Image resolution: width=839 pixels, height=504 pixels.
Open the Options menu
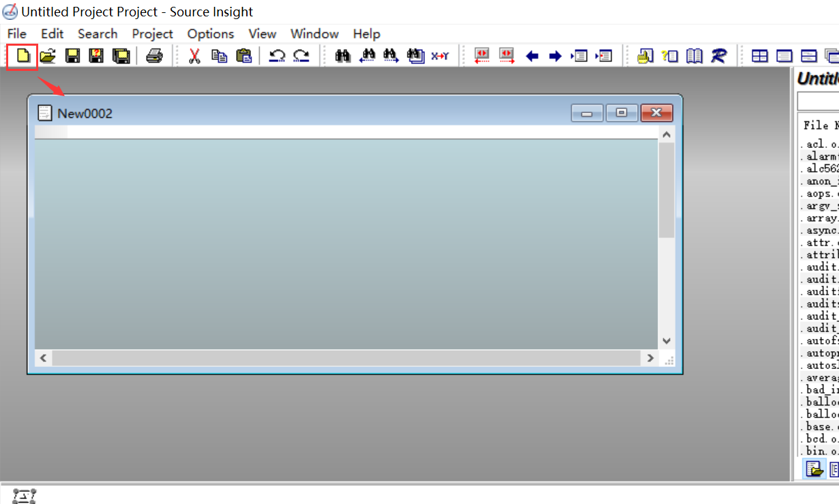coord(209,33)
